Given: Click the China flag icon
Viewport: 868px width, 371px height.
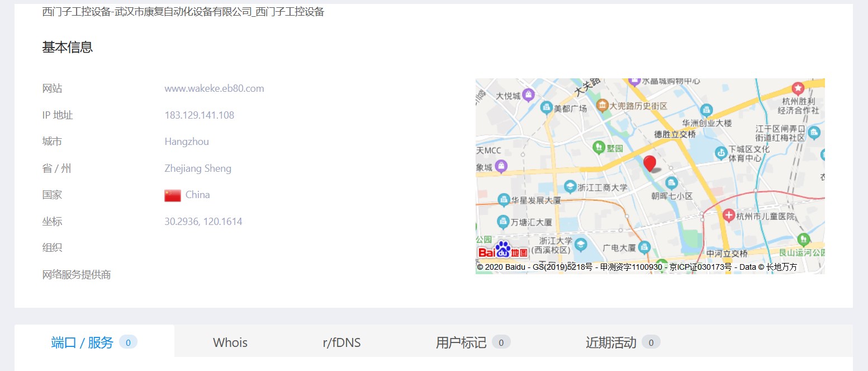Looking at the screenshot, I should (173, 195).
